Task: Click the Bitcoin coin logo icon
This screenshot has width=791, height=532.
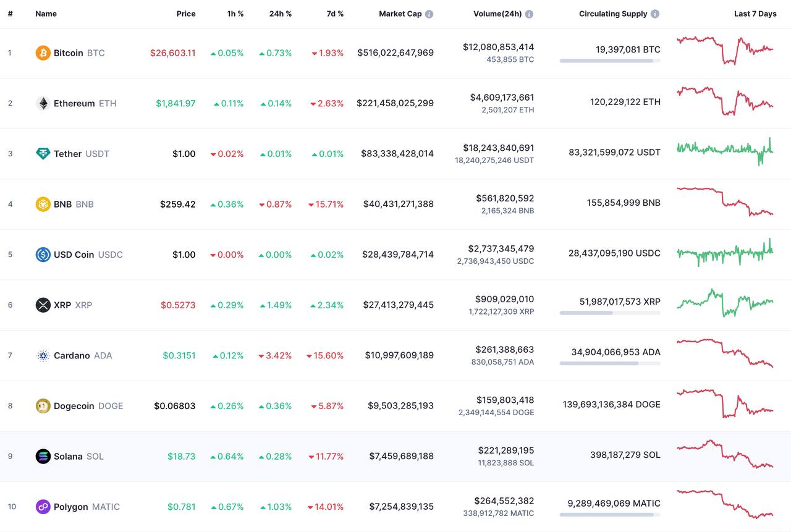Action: coord(43,53)
